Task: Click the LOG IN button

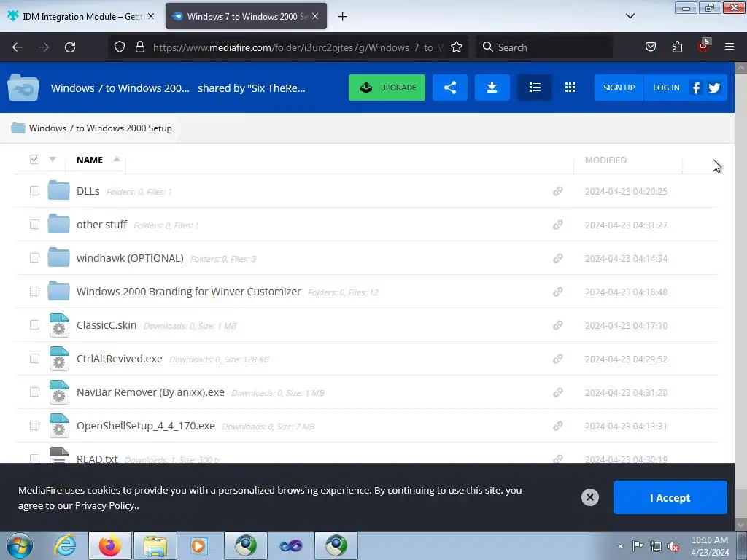Action: click(x=666, y=87)
